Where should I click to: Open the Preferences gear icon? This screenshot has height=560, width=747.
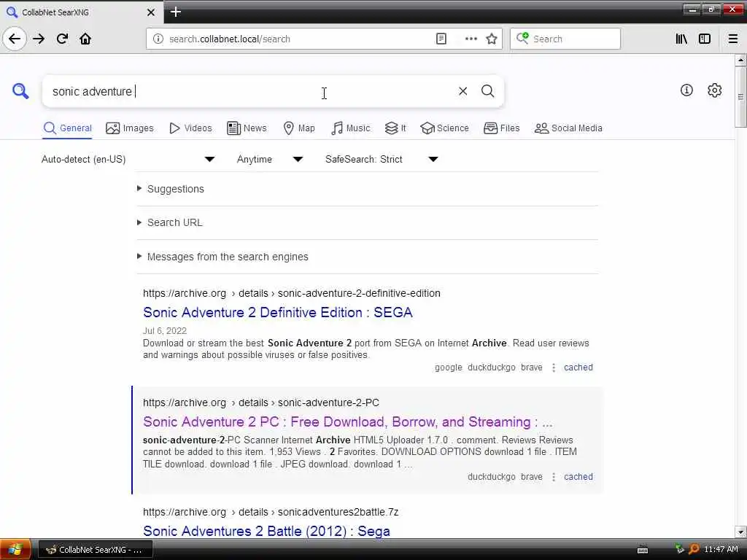coord(714,90)
